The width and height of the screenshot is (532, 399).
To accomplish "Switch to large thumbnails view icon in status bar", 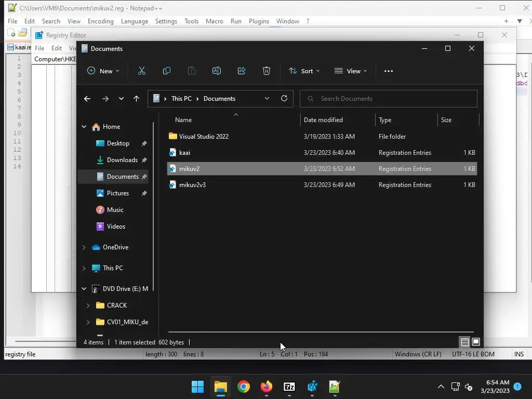I will (x=476, y=342).
